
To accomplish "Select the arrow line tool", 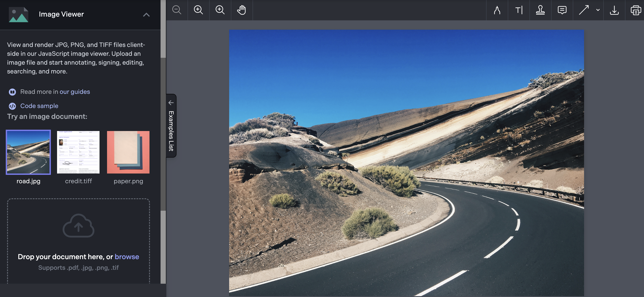I will [x=584, y=10].
